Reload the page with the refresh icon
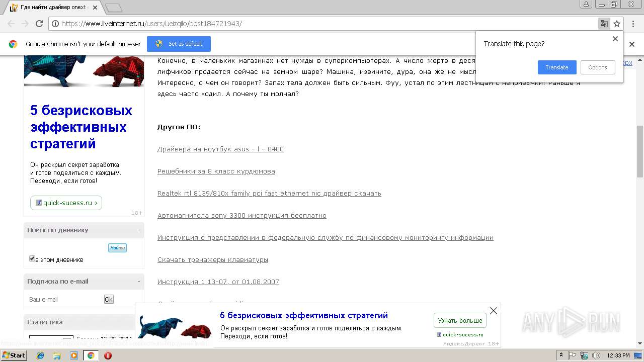Screen dimensions: 644x362 click(39, 24)
